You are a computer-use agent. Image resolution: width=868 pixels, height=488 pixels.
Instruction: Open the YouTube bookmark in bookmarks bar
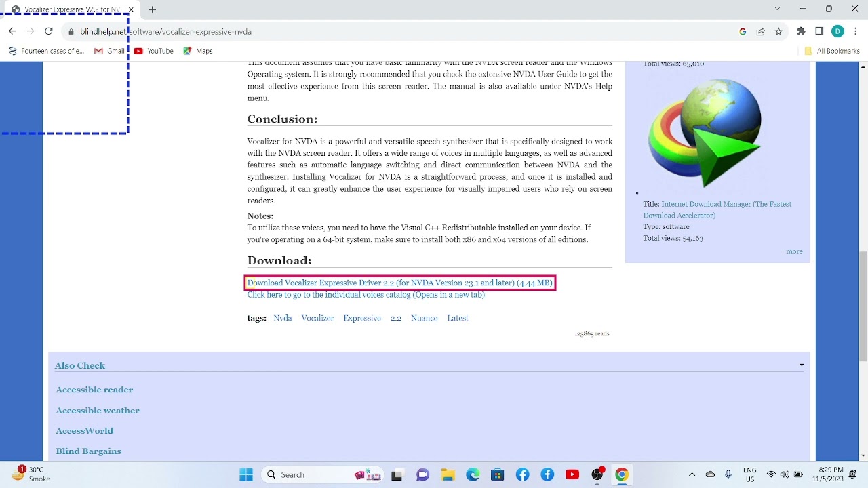tap(154, 51)
